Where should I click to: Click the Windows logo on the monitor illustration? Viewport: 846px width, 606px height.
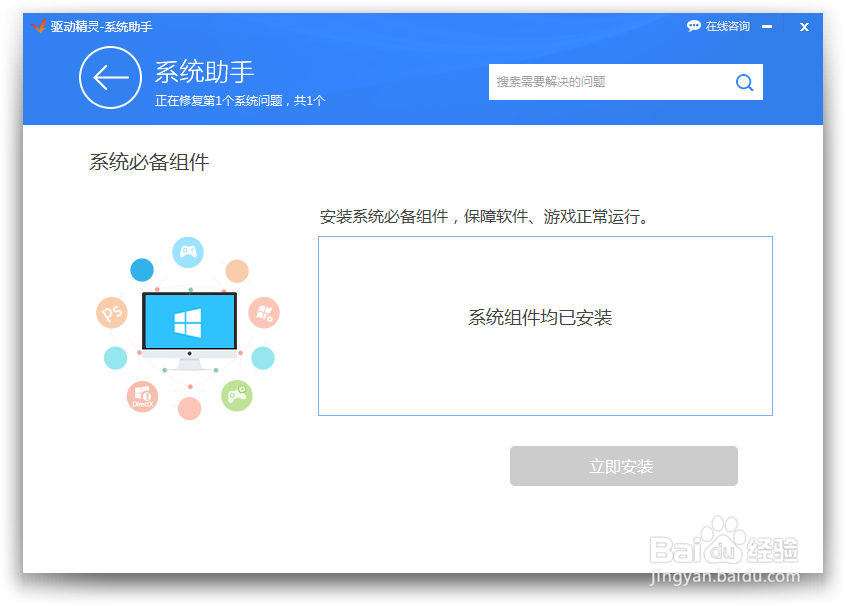coord(188,322)
